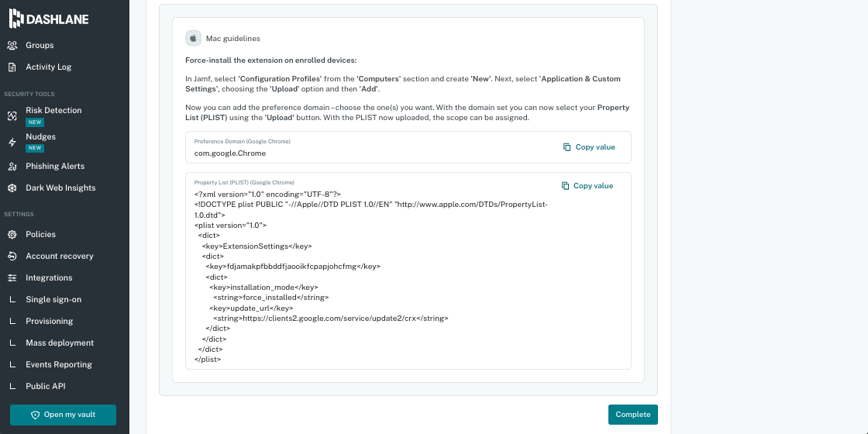
Task: Click the com.google.Chrome preference domain field
Action: 408,147
